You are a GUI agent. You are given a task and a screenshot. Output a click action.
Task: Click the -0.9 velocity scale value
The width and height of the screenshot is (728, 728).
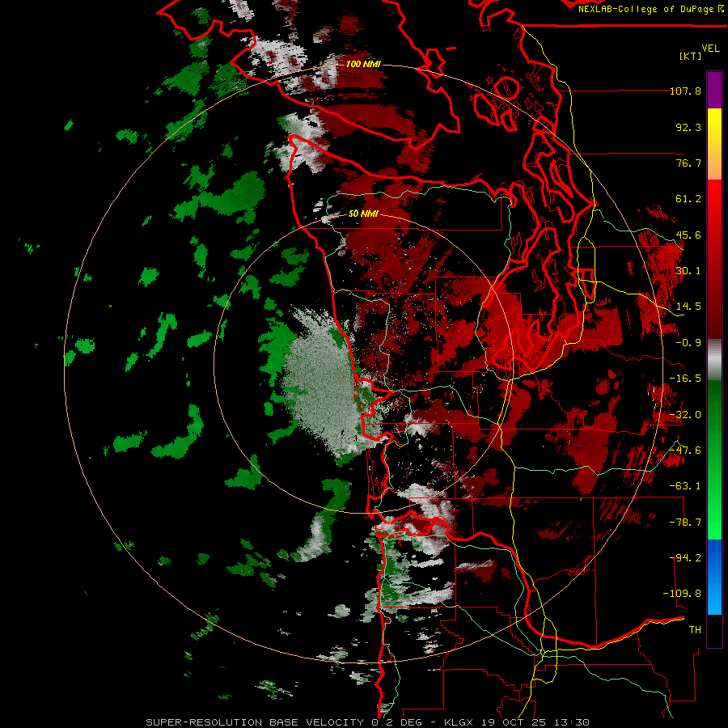(688, 343)
